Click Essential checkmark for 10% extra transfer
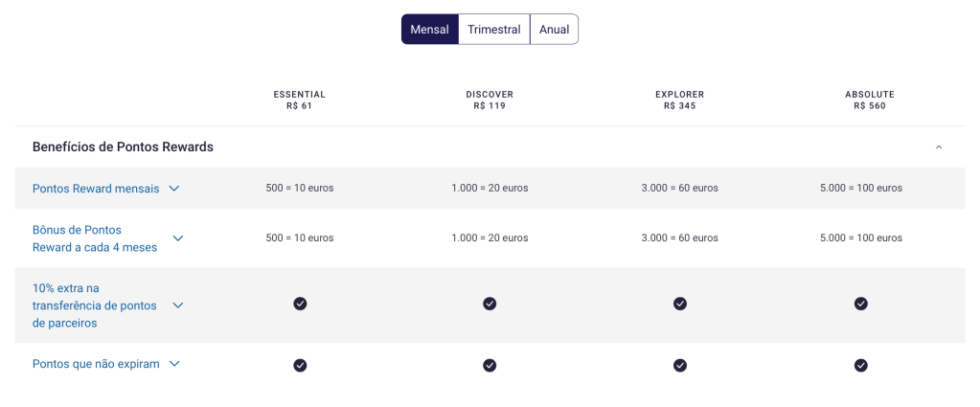 (x=300, y=304)
